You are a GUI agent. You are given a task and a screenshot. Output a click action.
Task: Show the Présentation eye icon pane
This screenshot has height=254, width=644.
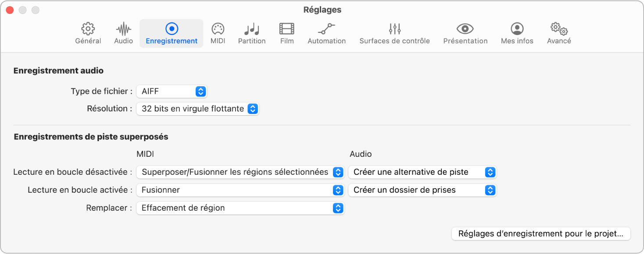tap(465, 29)
